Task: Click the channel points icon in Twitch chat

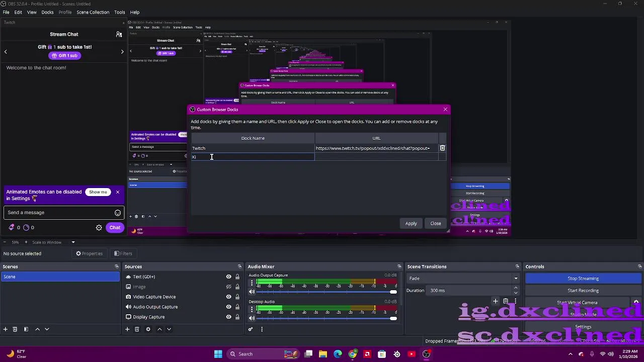Action: 26,227
